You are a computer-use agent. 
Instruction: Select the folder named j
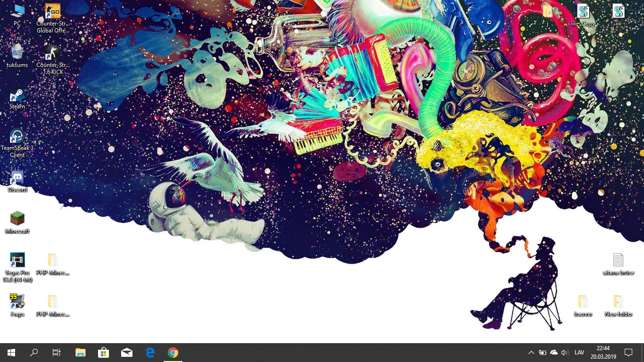[x=547, y=15]
